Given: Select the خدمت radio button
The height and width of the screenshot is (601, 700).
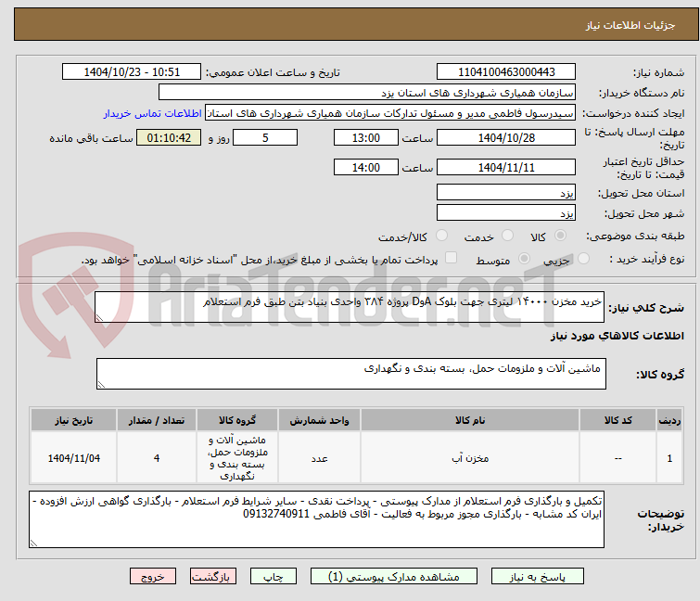Looking at the screenshot, I should click(x=507, y=236).
